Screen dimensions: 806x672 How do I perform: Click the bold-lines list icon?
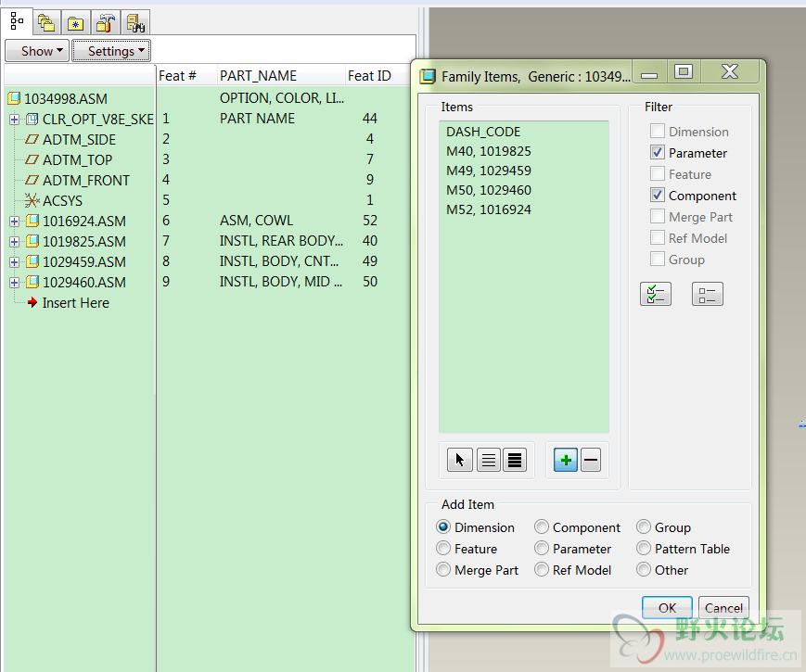tap(515, 460)
